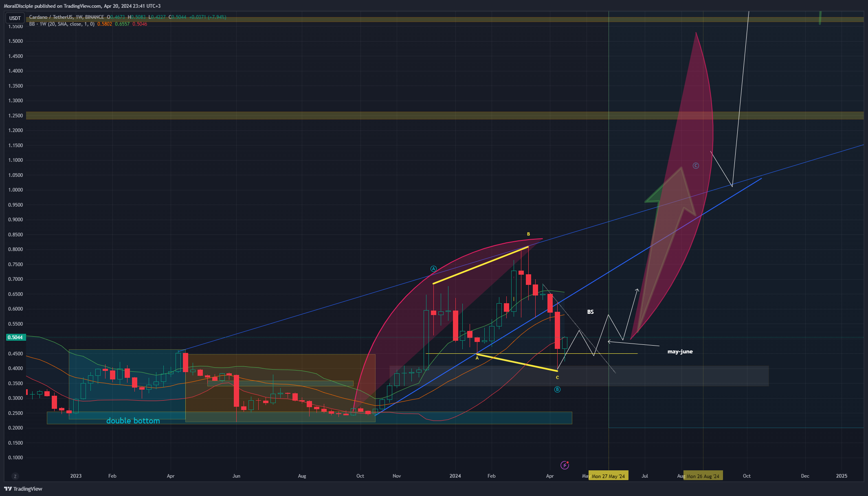Click the Jun time axis label
Image resolution: width=868 pixels, height=496 pixels.
[x=236, y=476]
